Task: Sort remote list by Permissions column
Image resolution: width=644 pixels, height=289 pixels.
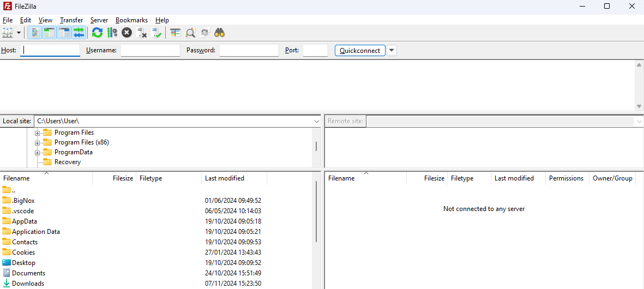Action: (x=567, y=178)
